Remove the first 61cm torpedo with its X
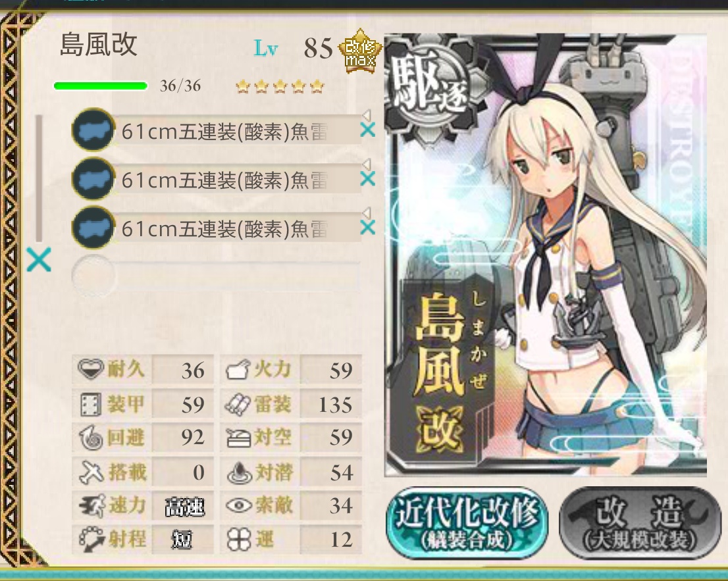 coord(368,130)
